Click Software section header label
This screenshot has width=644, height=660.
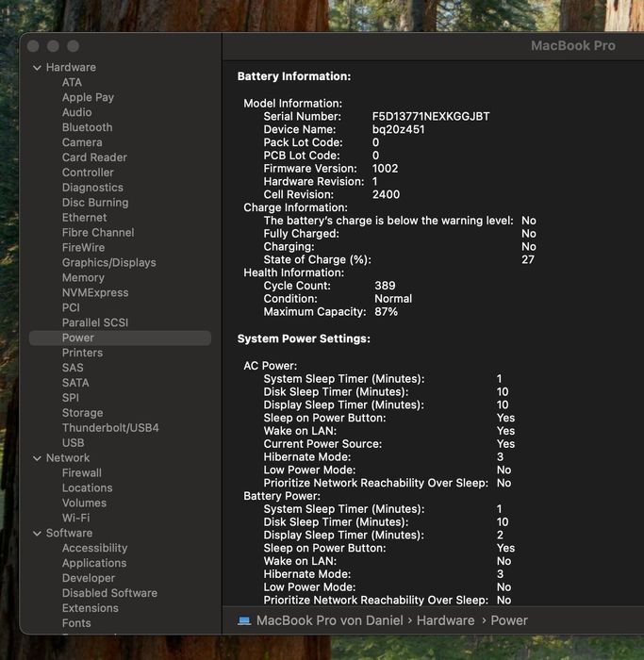click(x=69, y=534)
